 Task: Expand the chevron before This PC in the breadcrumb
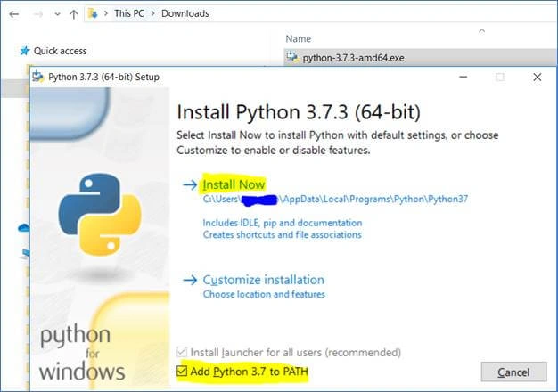coord(106,13)
